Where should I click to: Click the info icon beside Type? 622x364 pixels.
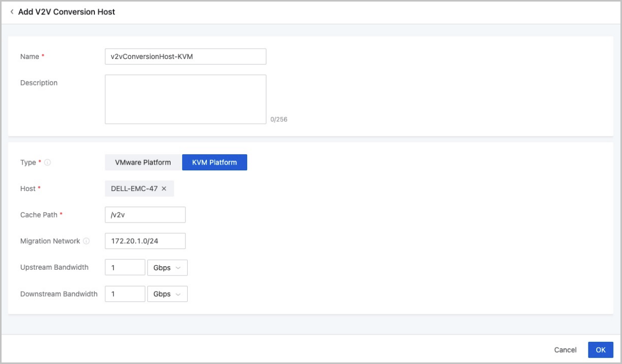[x=47, y=163]
